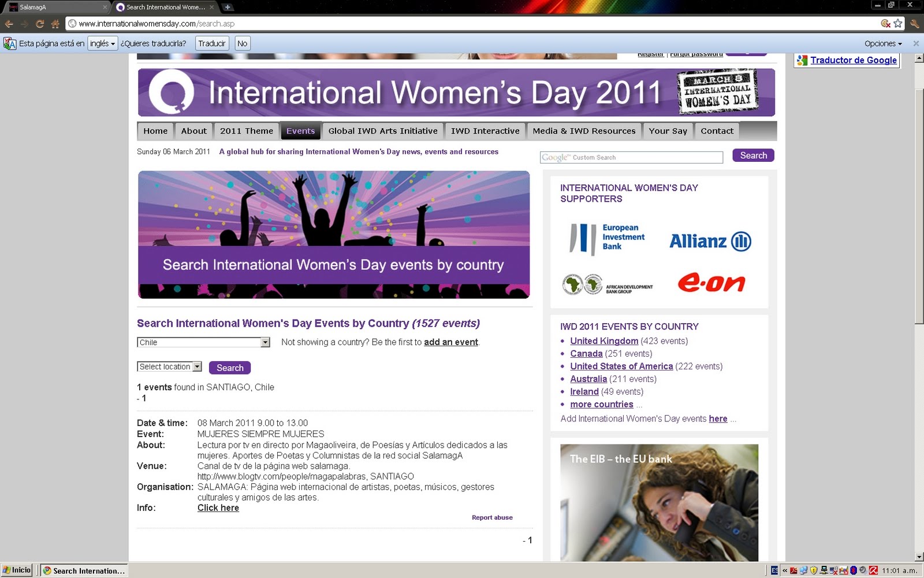Open the Events menu item
Viewport: 924px width, 578px height.
301,131
